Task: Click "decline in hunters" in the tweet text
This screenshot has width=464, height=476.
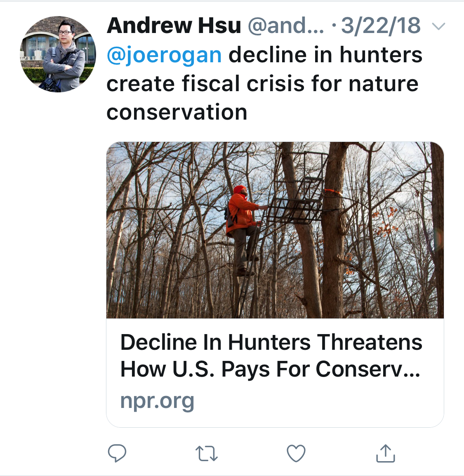Action: (x=325, y=55)
